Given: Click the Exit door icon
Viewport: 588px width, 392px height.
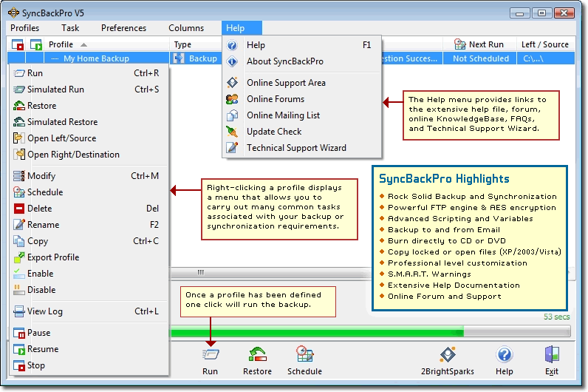Looking at the screenshot, I should [552, 354].
